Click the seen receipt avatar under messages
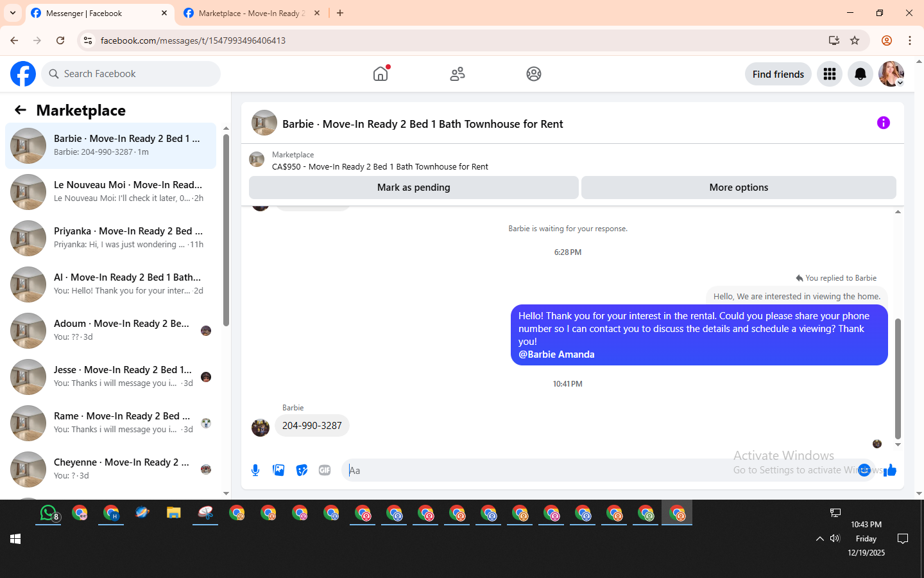The height and width of the screenshot is (578, 924). (x=877, y=444)
